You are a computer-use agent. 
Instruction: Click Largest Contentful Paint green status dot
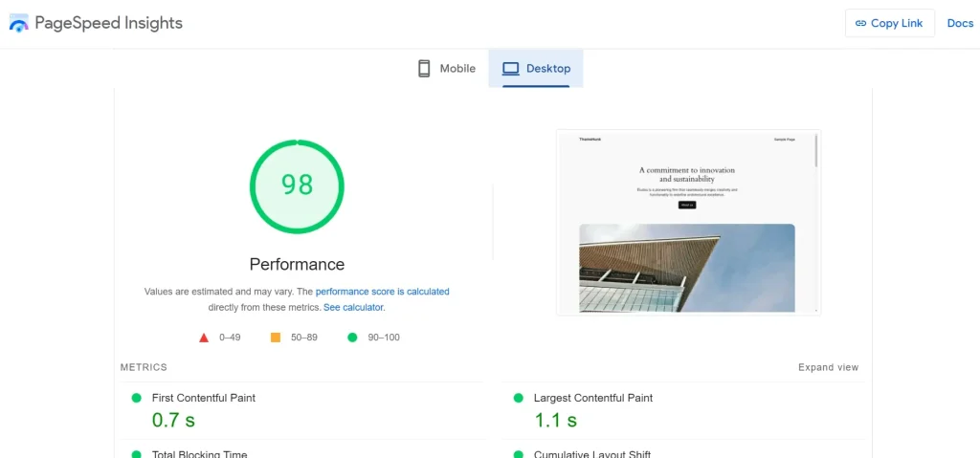tap(518, 398)
